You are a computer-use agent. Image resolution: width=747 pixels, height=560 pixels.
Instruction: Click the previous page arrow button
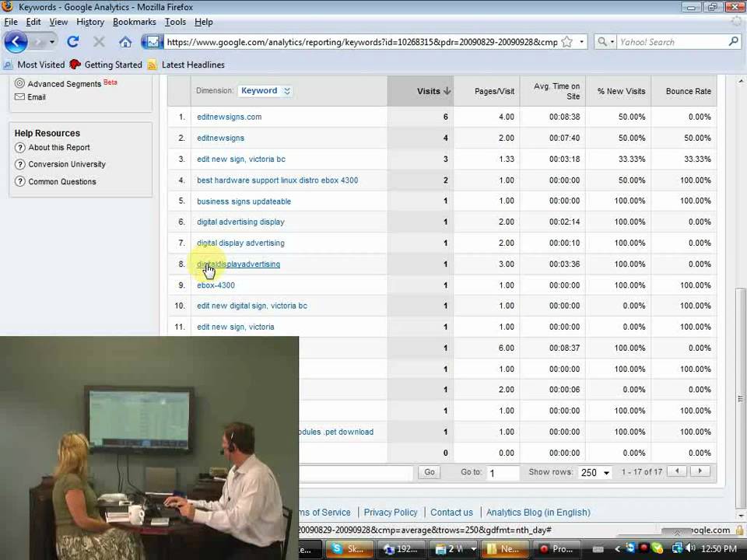(x=677, y=471)
